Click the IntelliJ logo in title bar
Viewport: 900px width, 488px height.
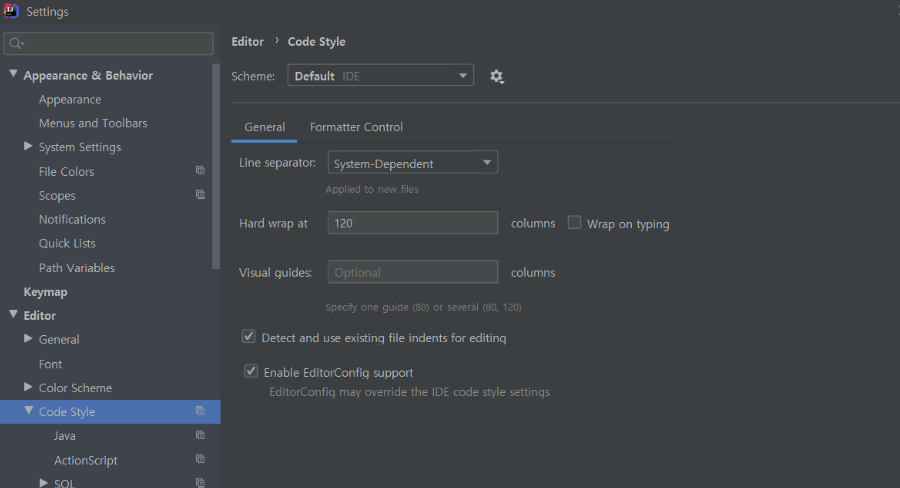tap(11, 11)
